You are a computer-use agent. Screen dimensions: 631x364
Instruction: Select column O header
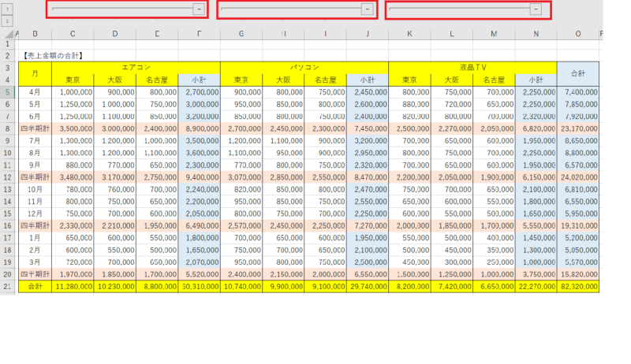pos(578,34)
